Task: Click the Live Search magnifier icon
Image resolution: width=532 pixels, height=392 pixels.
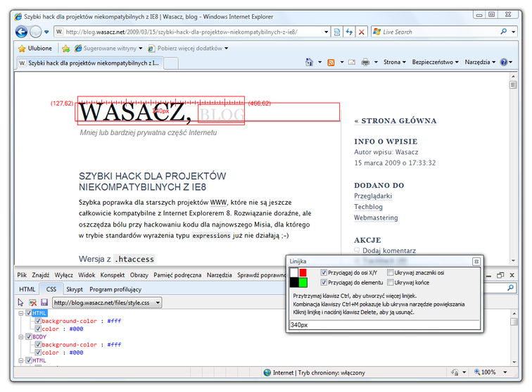Action: [504, 32]
